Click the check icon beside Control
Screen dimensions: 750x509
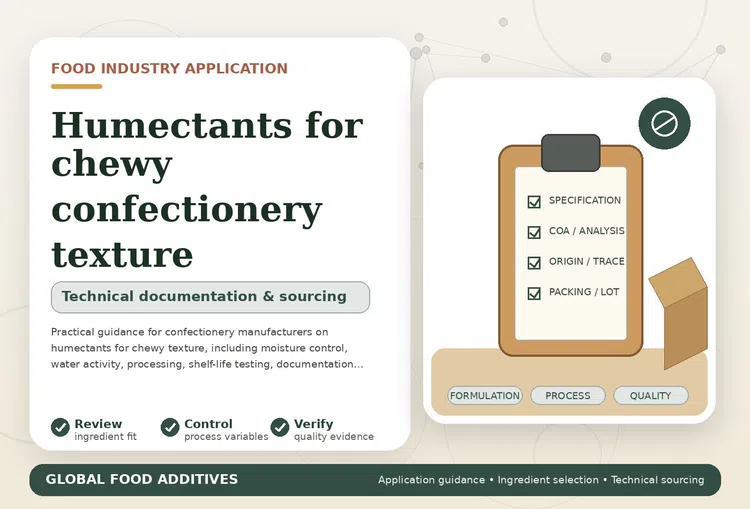click(170, 427)
